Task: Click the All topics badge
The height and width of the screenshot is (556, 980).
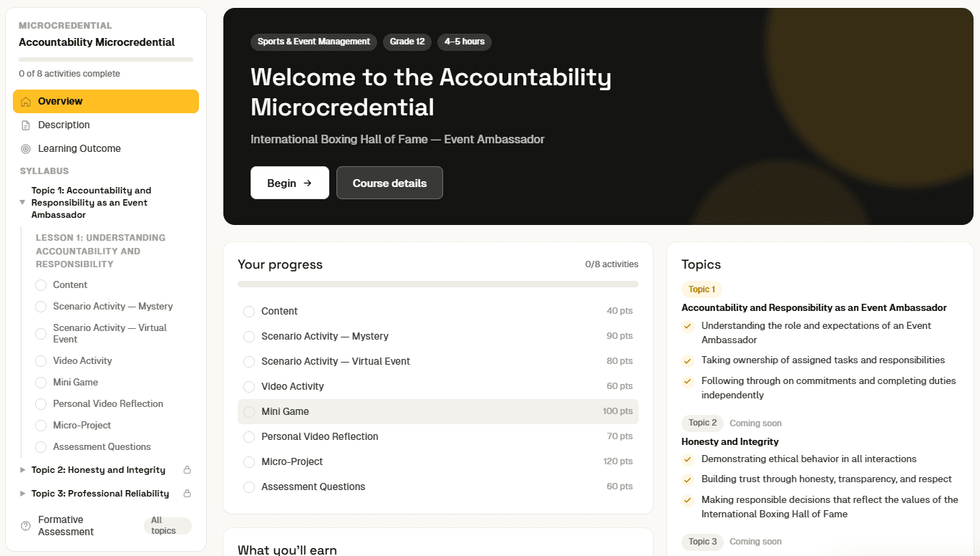Action: click(x=168, y=526)
